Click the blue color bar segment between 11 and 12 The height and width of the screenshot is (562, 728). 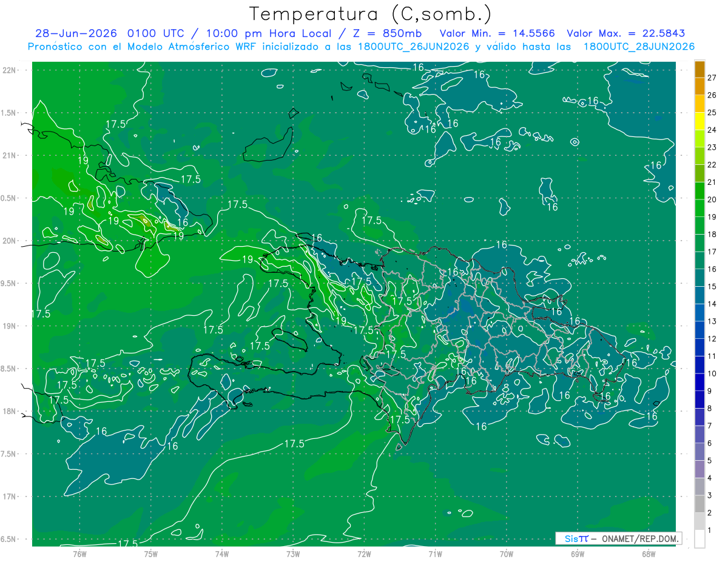(699, 347)
